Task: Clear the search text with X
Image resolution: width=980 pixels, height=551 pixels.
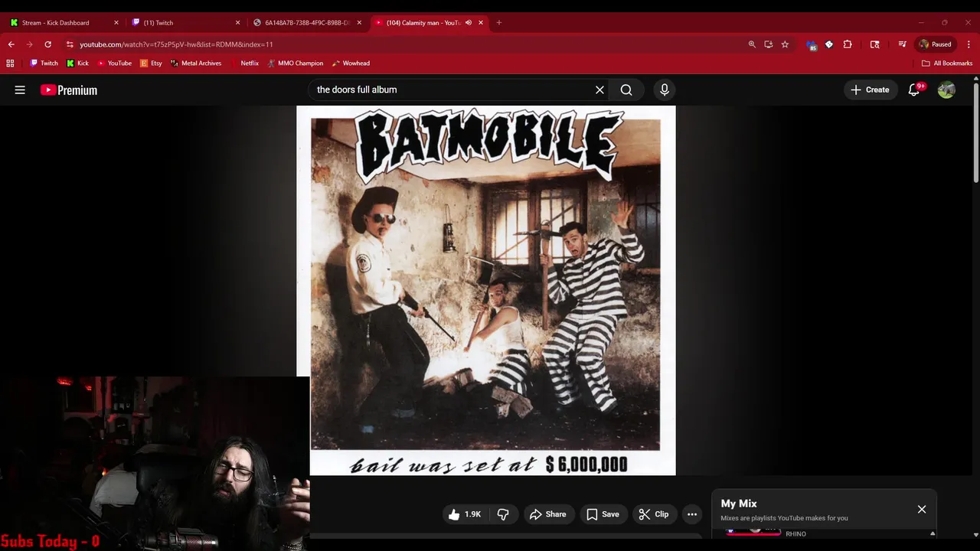Action: pyautogui.click(x=599, y=90)
